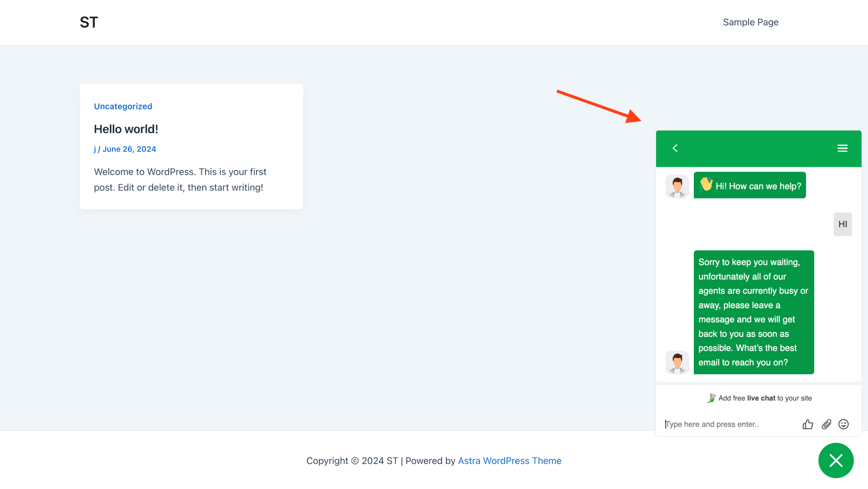Open the Hello world! post title
The width and height of the screenshot is (868, 489).
click(x=126, y=129)
